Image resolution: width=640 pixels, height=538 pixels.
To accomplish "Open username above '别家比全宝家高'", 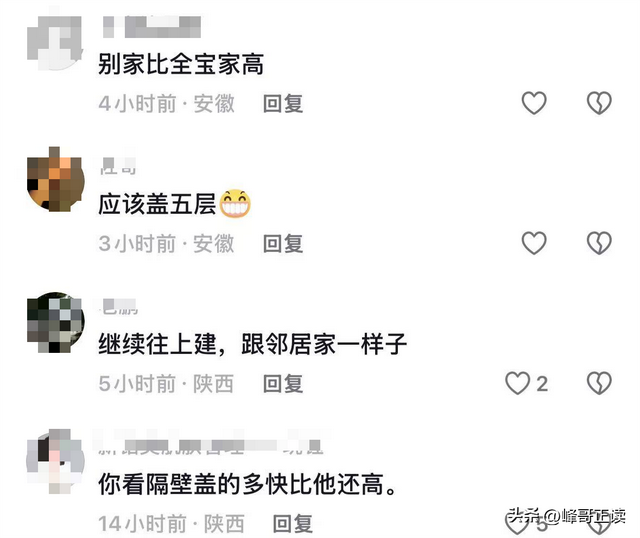I will 151,27.
